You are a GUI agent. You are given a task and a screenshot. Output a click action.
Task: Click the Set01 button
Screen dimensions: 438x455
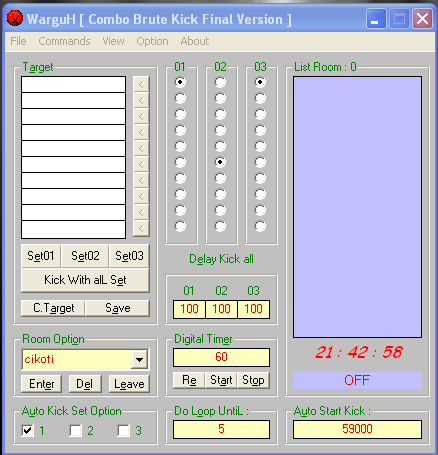(x=41, y=256)
